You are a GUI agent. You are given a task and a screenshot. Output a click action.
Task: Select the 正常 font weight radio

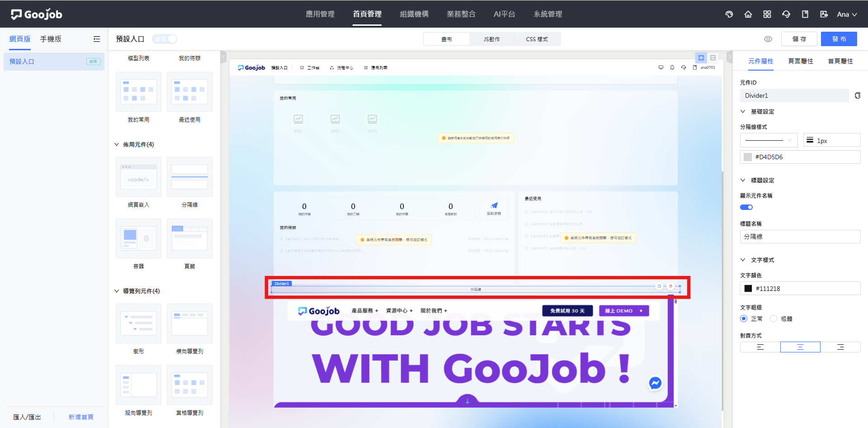744,319
